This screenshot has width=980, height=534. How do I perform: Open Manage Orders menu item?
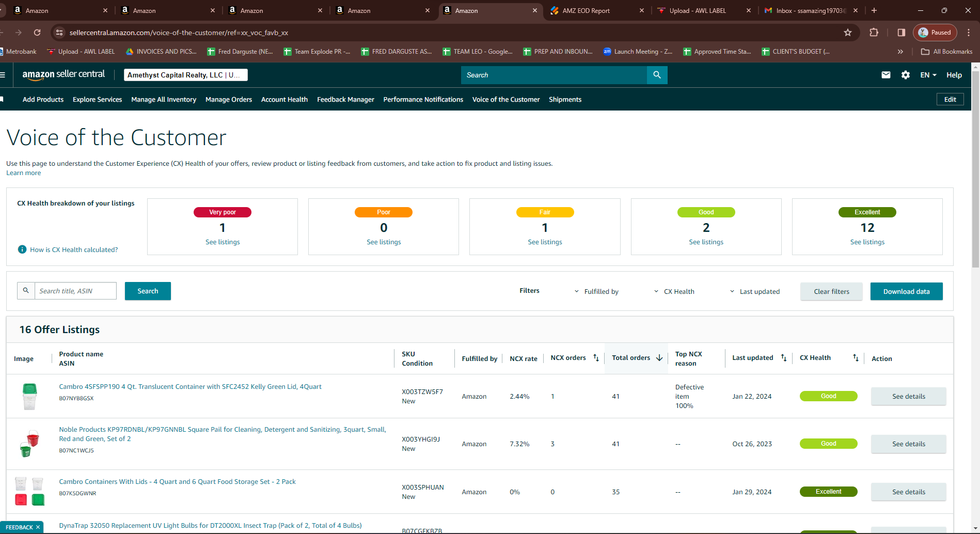click(229, 100)
